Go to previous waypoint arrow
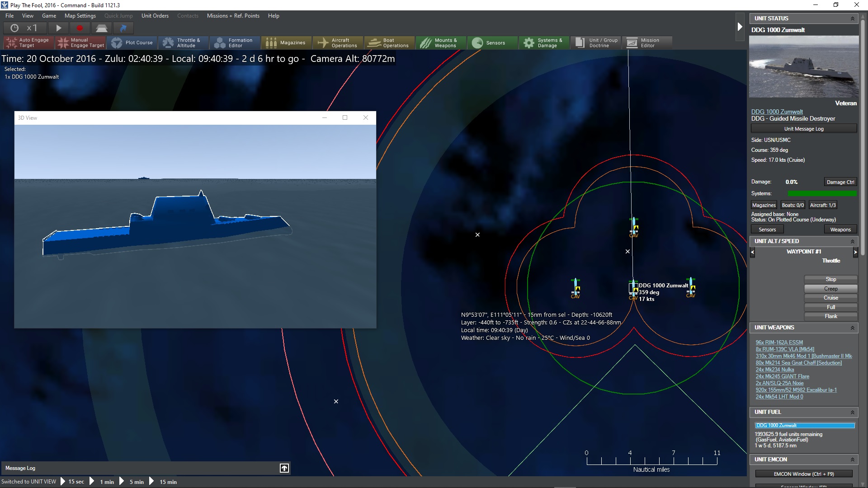Viewport: 868px width, 488px height. pyautogui.click(x=753, y=252)
